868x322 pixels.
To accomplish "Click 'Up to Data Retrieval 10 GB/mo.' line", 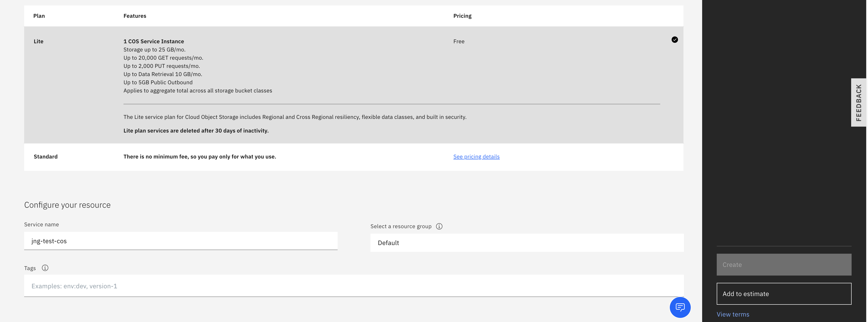I will (163, 74).
